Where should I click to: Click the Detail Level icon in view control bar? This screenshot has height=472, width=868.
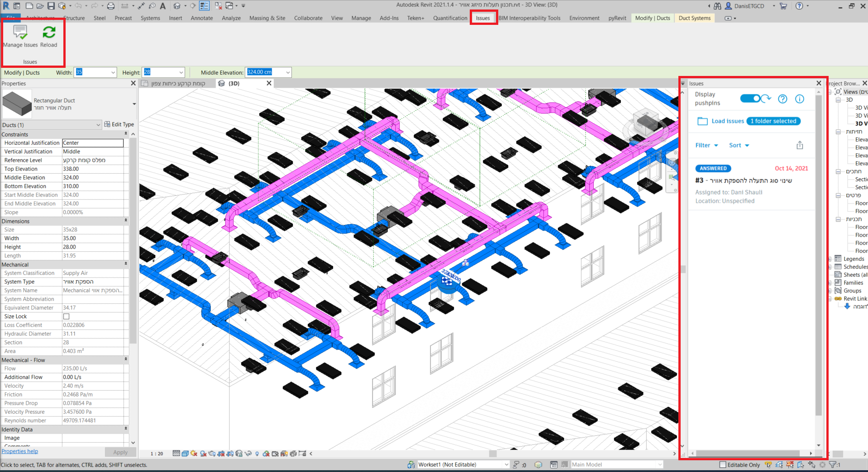pos(176,453)
